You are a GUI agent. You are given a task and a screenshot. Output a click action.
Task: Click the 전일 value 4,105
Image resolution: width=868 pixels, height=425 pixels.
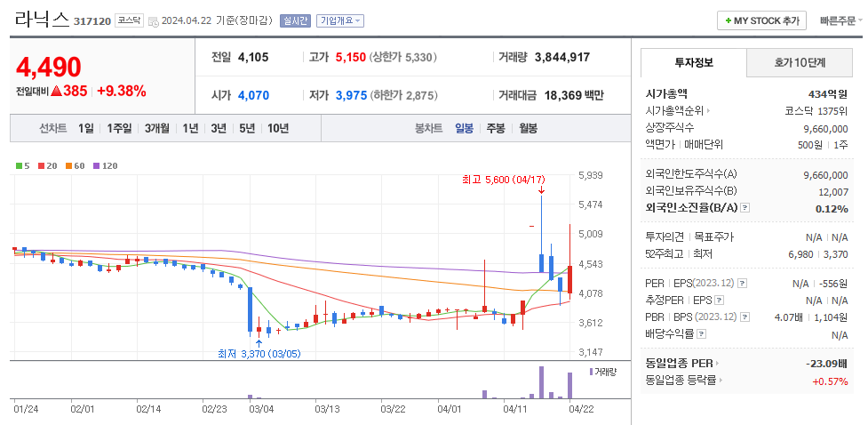(x=253, y=57)
